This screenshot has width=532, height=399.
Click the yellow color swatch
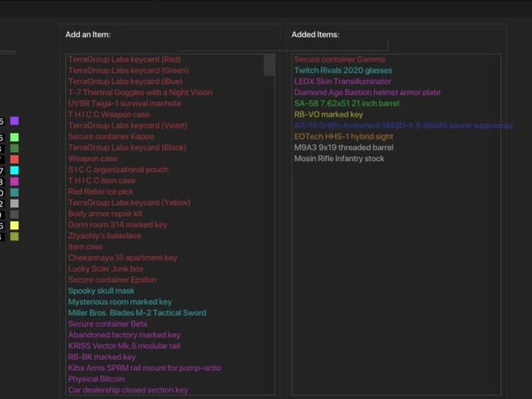pyautogui.click(x=14, y=225)
